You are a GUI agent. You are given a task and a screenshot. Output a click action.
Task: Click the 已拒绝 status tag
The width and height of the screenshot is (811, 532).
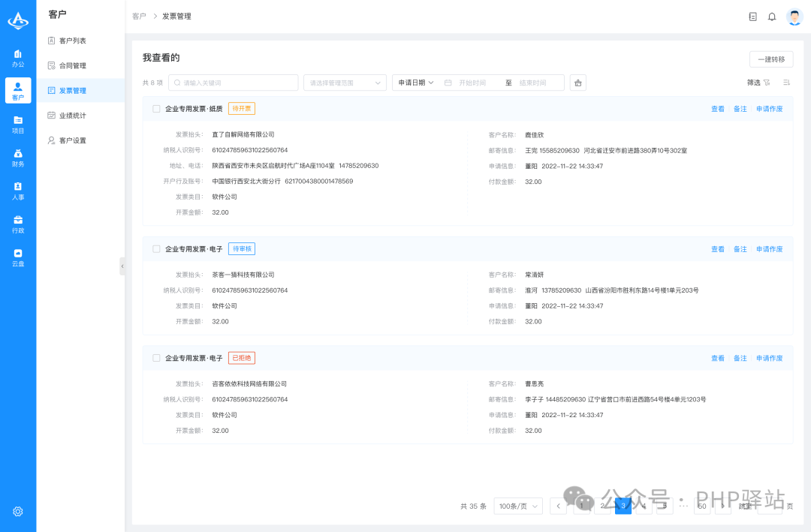coord(242,358)
